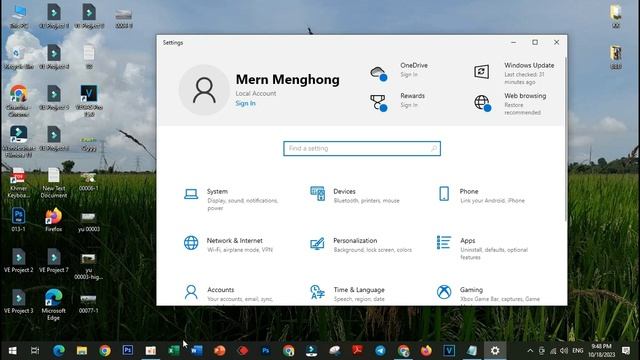Show hidden system tray icons
Viewport: 640px width, 360px height.
(530, 351)
